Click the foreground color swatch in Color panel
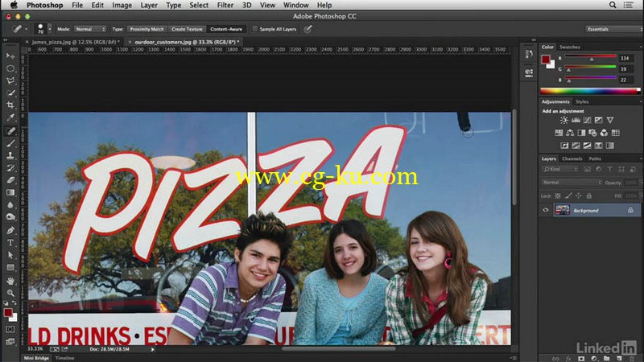 tap(546, 60)
